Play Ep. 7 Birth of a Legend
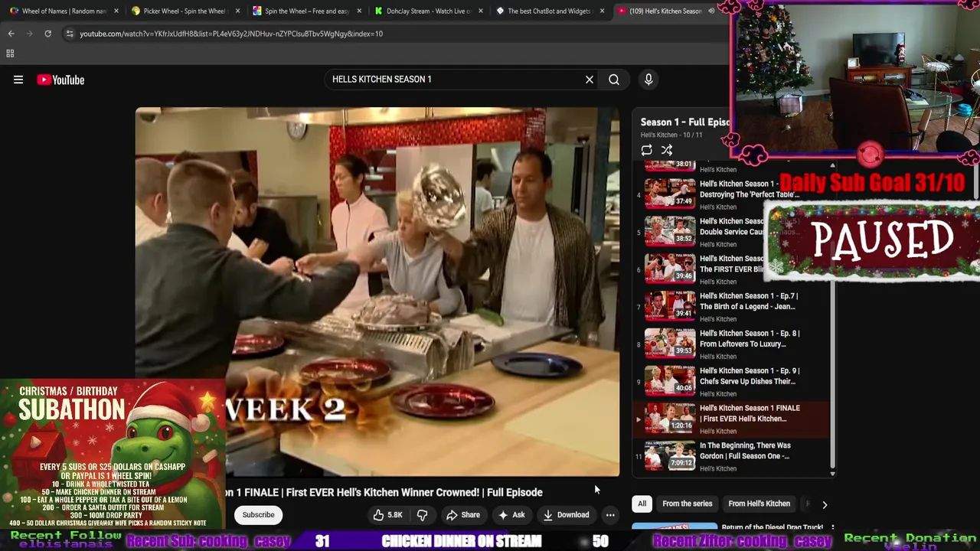This screenshot has height=551, width=980. tap(732, 306)
